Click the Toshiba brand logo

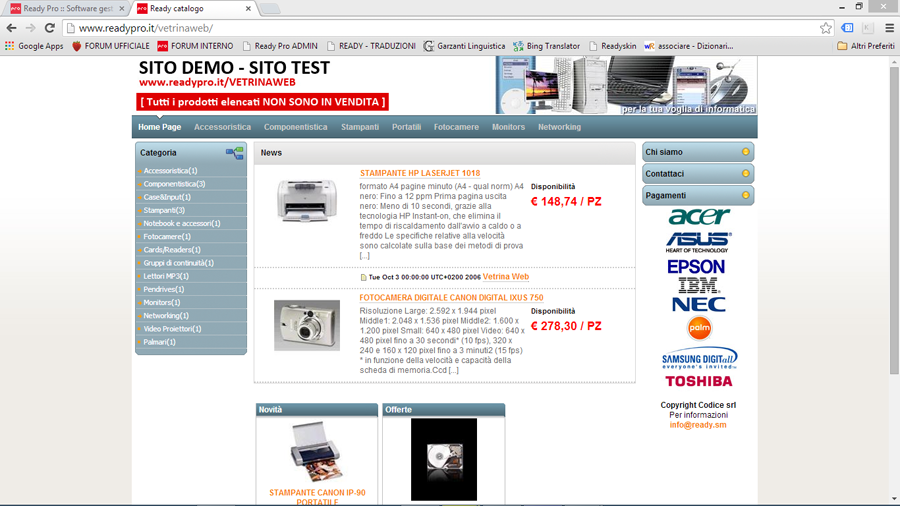point(699,382)
